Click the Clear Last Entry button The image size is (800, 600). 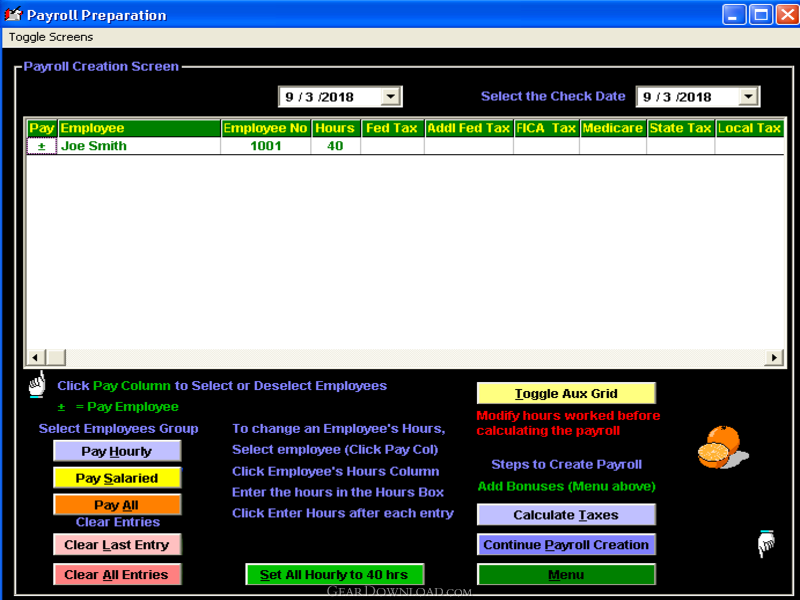117,544
